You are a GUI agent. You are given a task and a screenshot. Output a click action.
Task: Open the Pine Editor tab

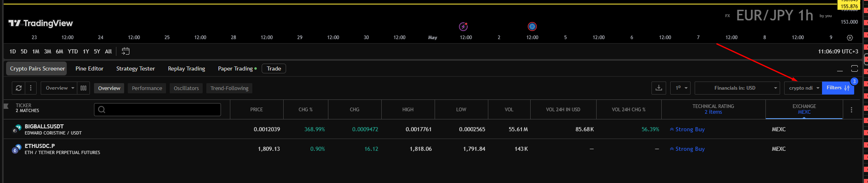90,68
